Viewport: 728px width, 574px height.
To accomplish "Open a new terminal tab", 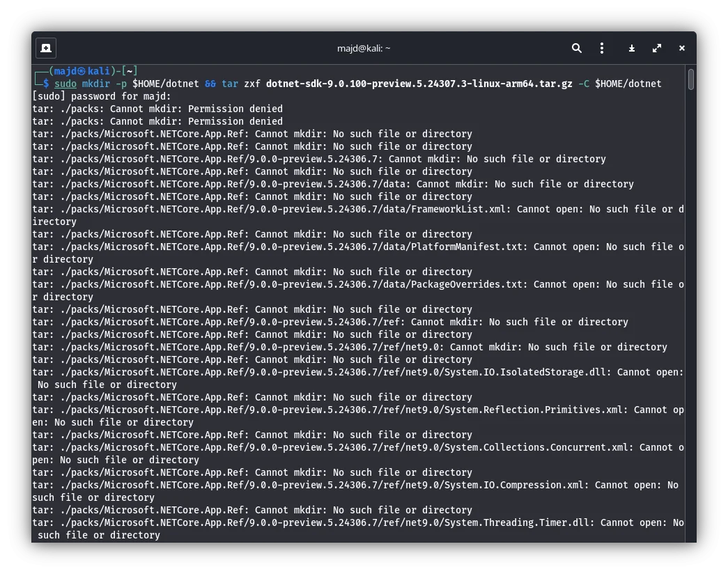I will (46, 48).
